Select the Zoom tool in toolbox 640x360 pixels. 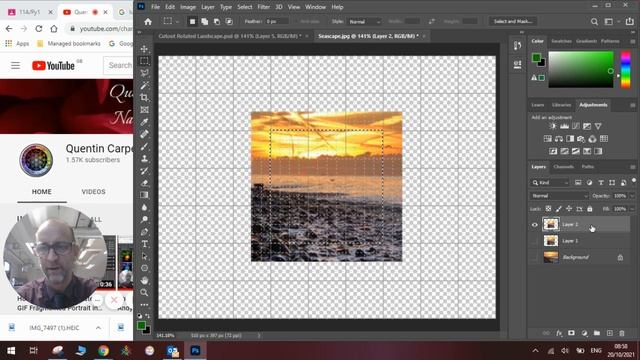point(144,293)
